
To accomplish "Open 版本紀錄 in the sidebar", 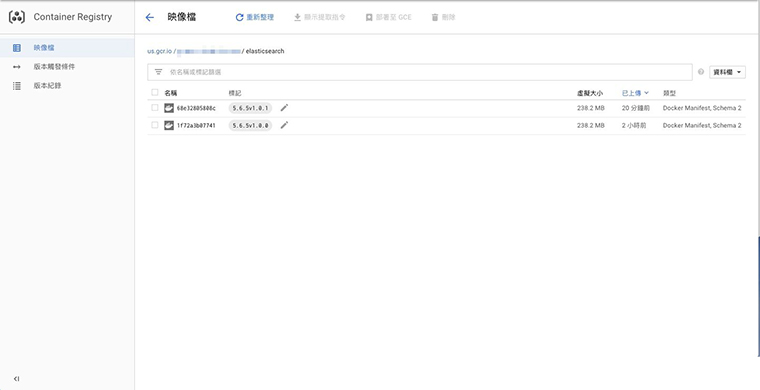I will (67, 86).
